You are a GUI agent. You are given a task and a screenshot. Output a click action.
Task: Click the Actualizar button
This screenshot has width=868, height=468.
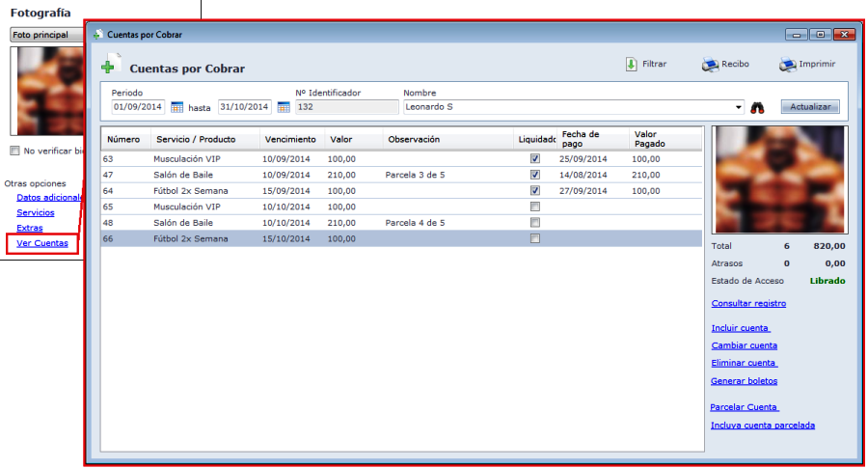[x=809, y=106]
